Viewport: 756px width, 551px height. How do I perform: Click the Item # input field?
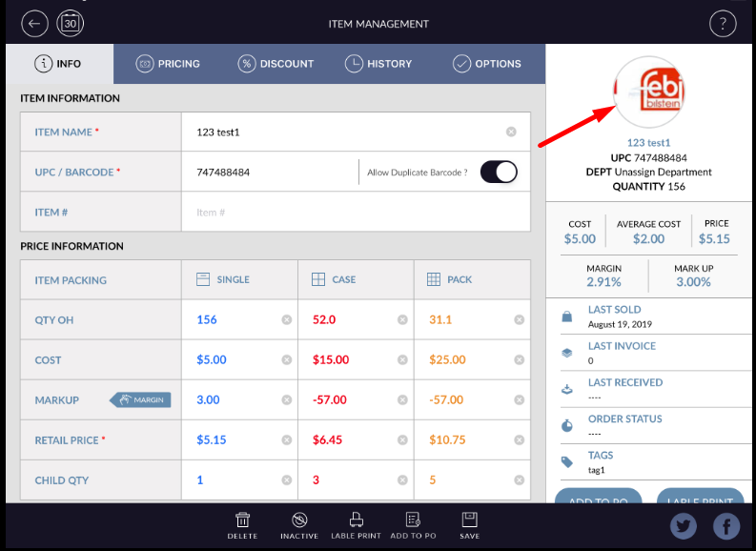click(353, 212)
